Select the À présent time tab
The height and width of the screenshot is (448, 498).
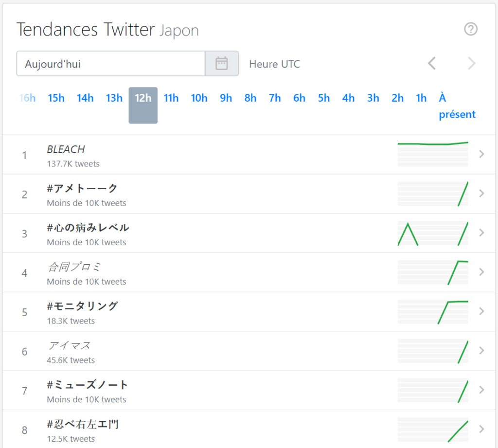click(x=457, y=106)
